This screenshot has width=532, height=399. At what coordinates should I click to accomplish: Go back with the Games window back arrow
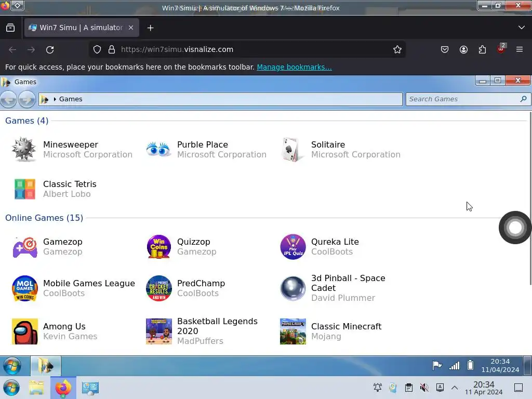pos(8,99)
